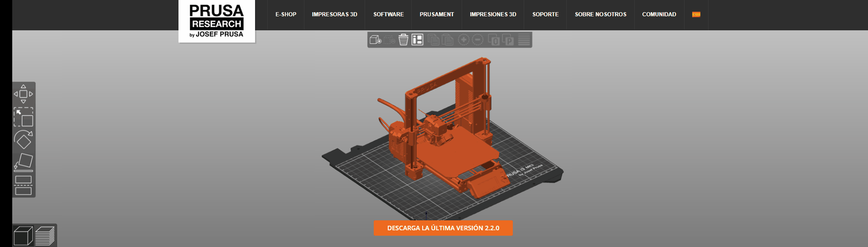The height and width of the screenshot is (247, 868).
Task: Click the dimmed Delete object icon
Action: [x=390, y=40]
